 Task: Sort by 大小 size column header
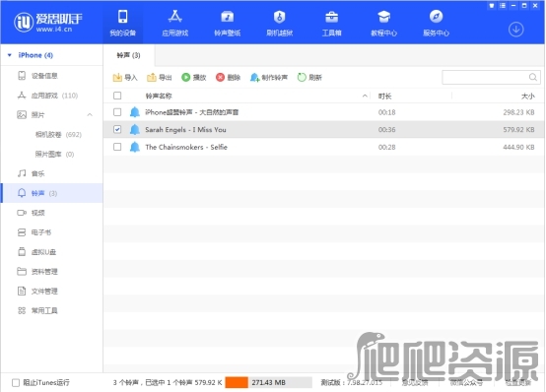527,97
